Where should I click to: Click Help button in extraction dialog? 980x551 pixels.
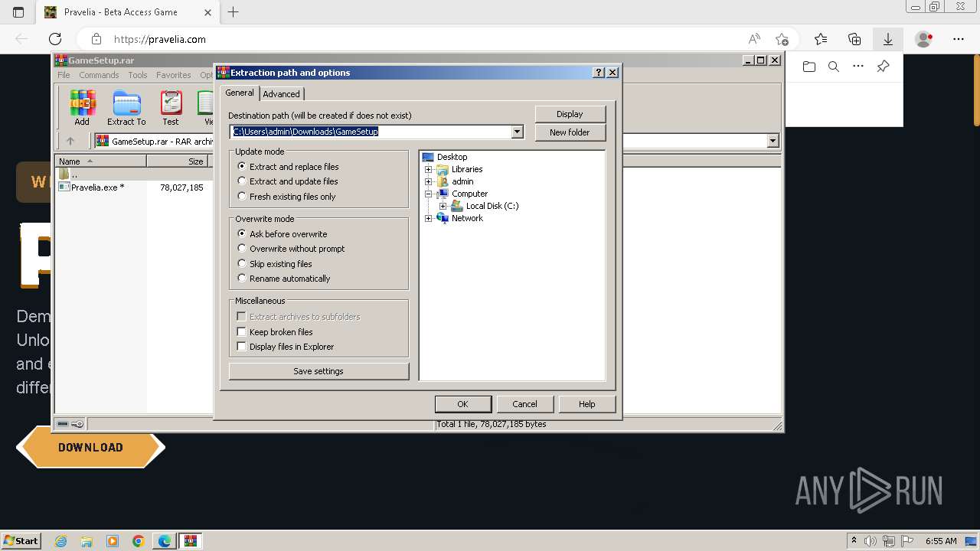click(x=587, y=404)
